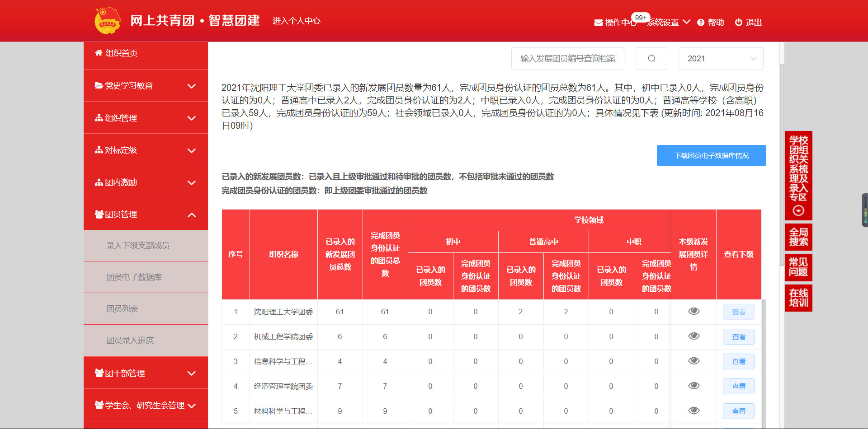Image resolution: width=868 pixels, height=429 pixels.
Task: Click 退出 text link
Action: (754, 23)
